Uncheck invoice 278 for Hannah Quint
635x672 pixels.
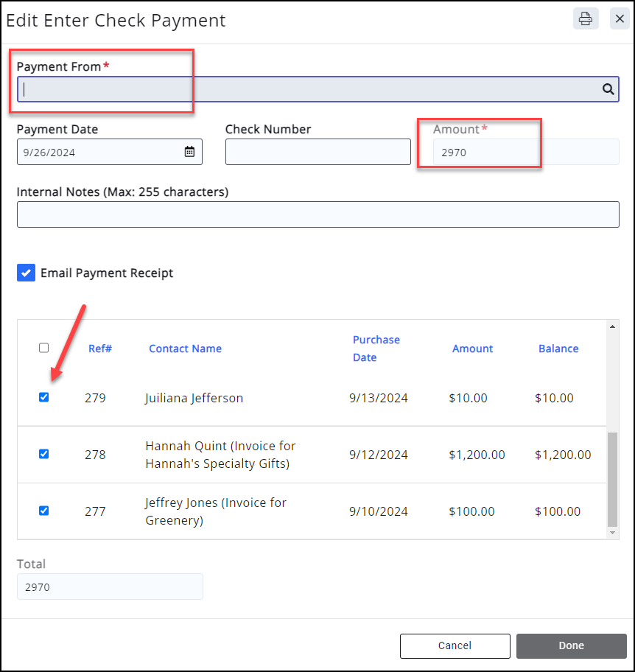(x=43, y=454)
